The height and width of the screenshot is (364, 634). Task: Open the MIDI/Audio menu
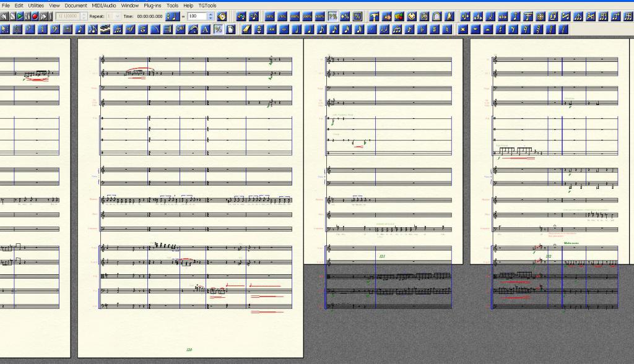[x=104, y=5]
